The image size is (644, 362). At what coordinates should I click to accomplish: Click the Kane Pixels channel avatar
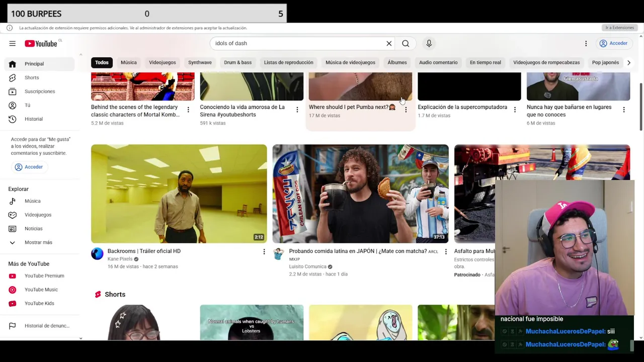(x=97, y=253)
